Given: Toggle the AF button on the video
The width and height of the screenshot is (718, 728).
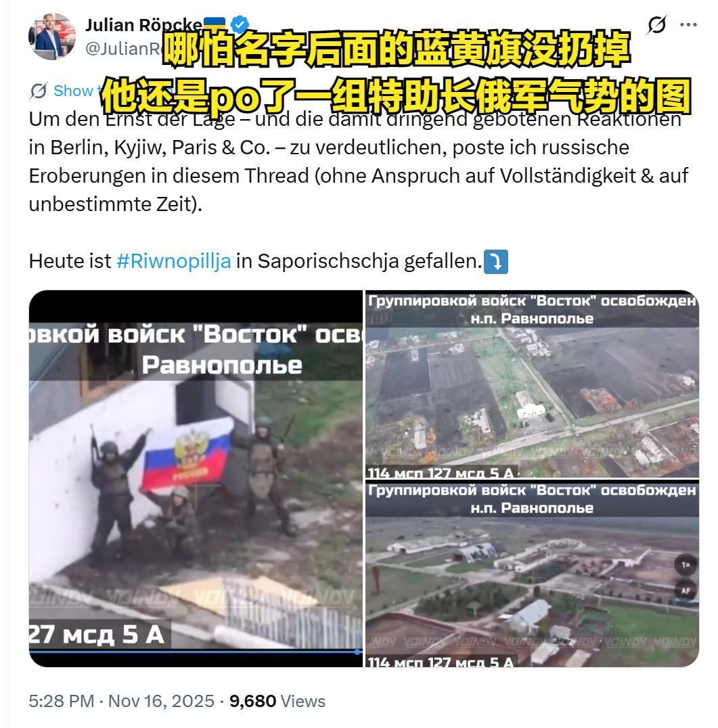Looking at the screenshot, I should point(686,591).
